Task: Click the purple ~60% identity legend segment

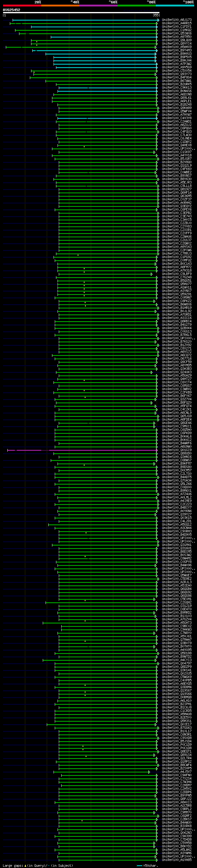Action: [x=98, y=6]
